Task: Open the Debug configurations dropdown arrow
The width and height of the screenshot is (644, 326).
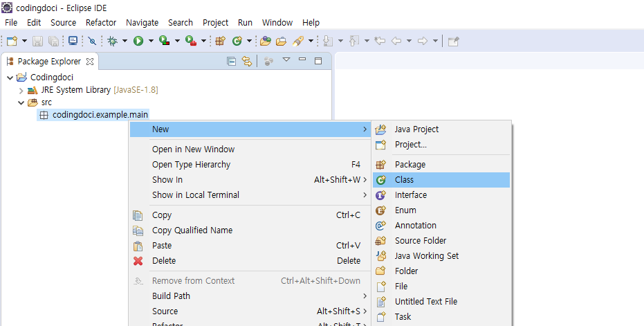Action: point(125,41)
